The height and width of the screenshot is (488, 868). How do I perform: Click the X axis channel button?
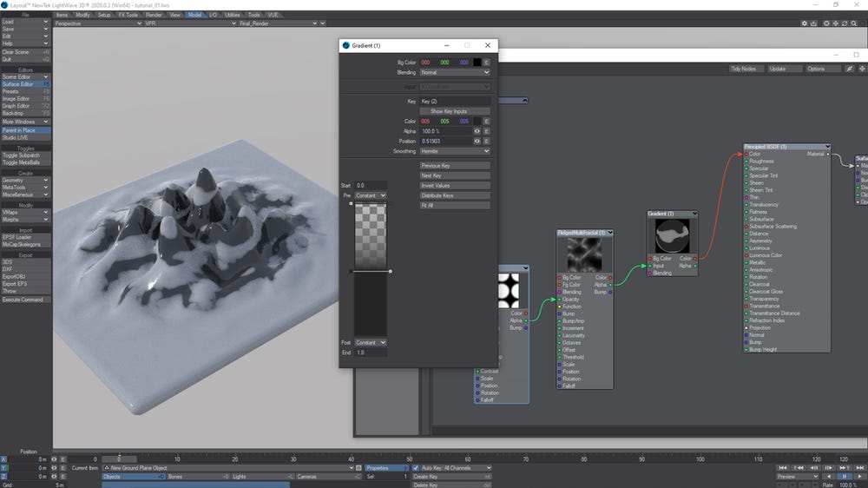(3, 459)
